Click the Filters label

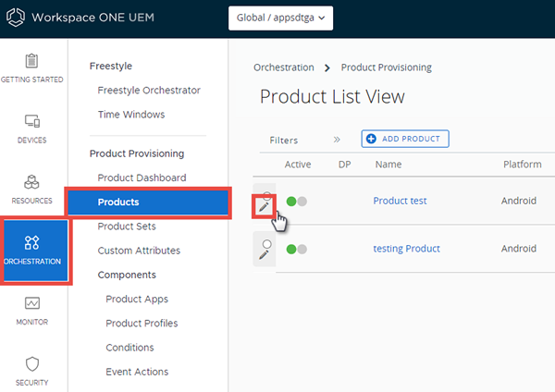(284, 141)
